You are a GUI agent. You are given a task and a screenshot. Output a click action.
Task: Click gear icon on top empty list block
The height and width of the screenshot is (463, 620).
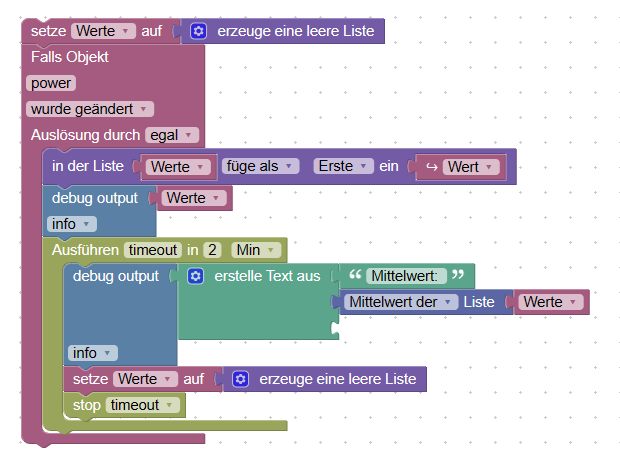pos(198,31)
